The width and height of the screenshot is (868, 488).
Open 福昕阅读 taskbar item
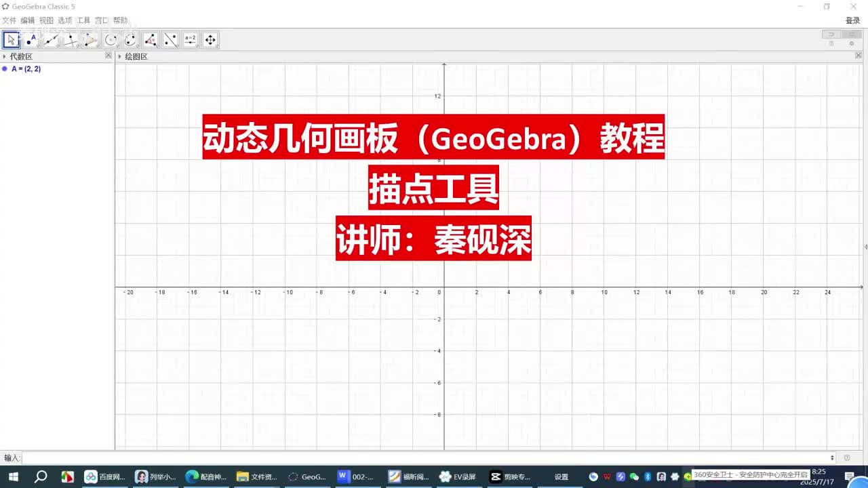[x=408, y=476]
